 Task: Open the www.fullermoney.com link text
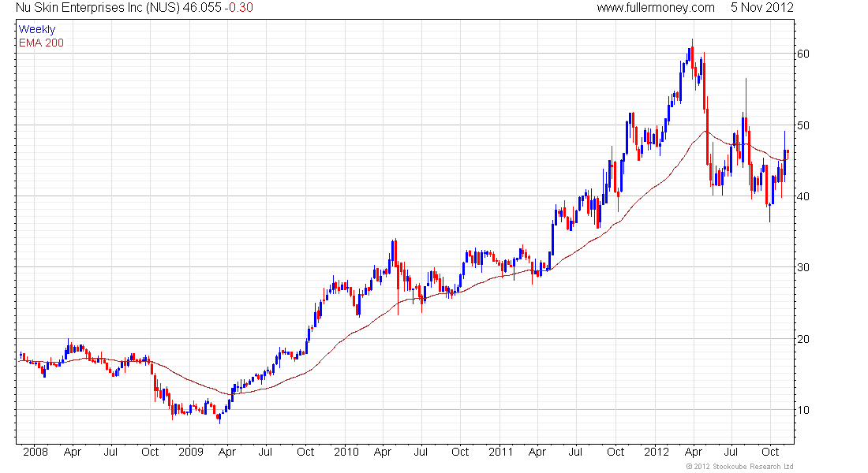coord(656,8)
